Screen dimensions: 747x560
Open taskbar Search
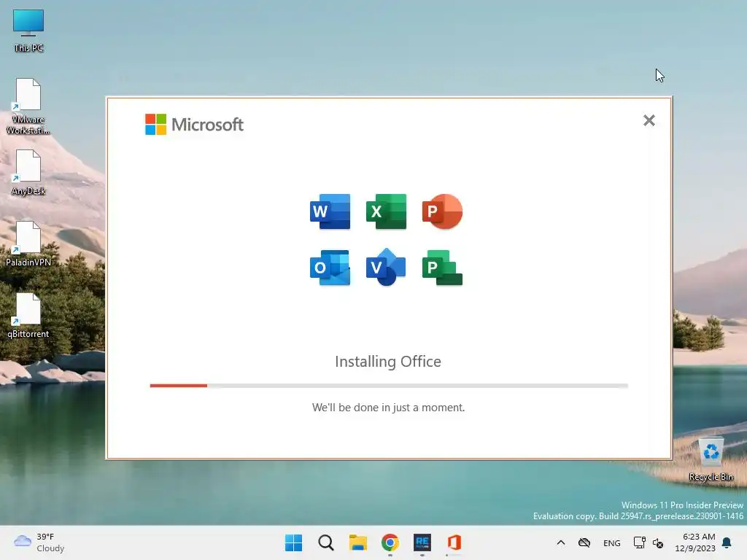pos(326,542)
